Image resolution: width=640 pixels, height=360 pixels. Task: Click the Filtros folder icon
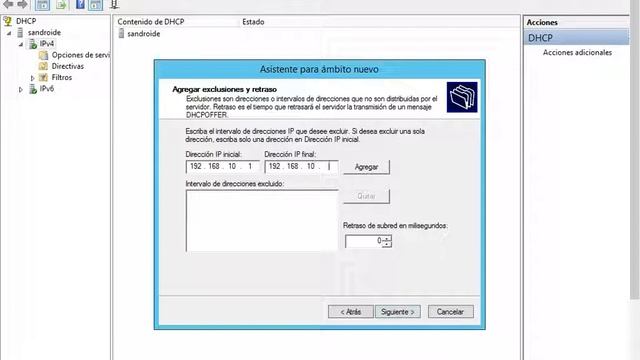point(43,77)
